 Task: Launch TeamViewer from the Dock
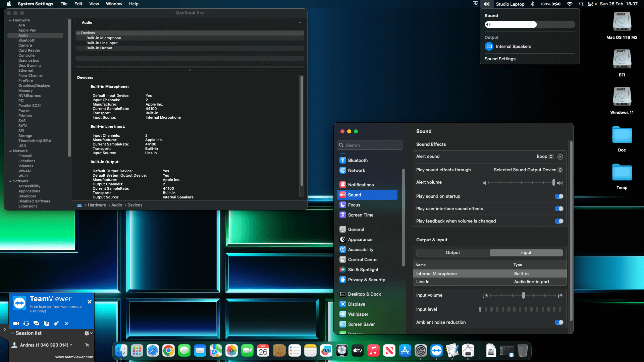click(436, 351)
